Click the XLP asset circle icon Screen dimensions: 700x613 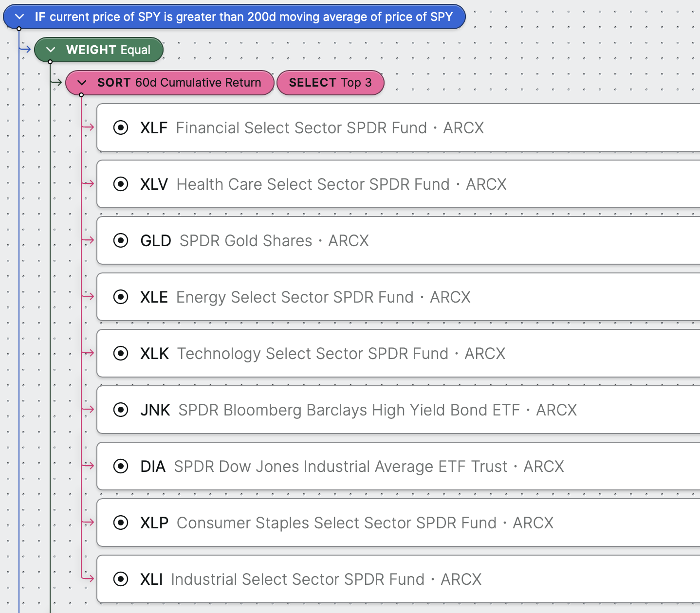pos(121,523)
